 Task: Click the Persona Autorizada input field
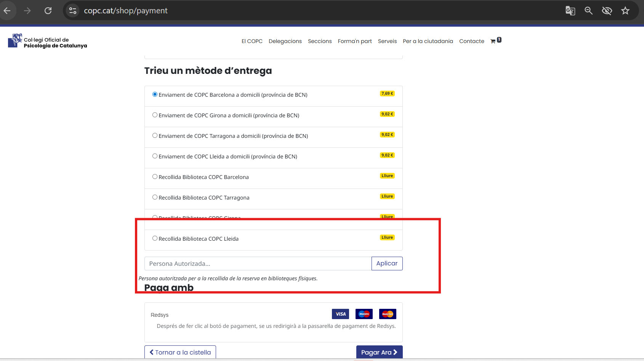coord(258,264)
